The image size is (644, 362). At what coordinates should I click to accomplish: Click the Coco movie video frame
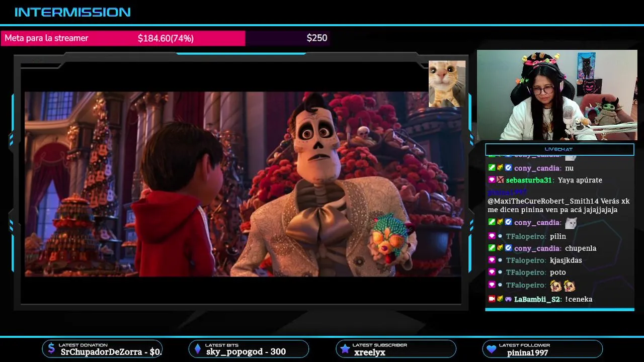click(243, 184)
